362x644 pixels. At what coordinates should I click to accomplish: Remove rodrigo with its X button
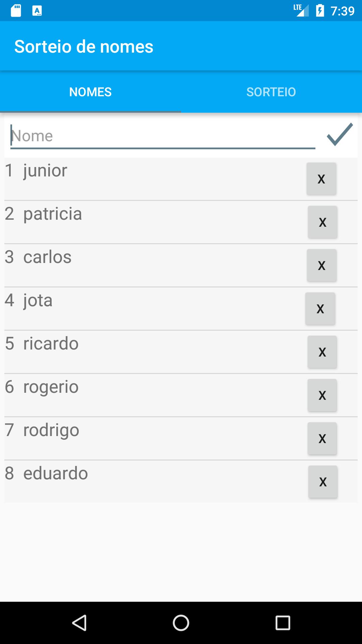click(x=322, y=438)
